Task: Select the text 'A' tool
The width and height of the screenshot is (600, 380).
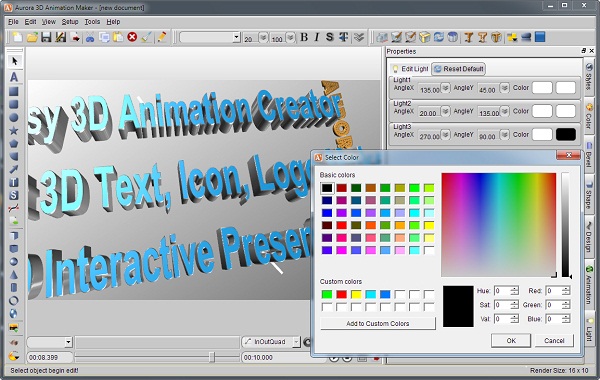Action: click(14, 77)
